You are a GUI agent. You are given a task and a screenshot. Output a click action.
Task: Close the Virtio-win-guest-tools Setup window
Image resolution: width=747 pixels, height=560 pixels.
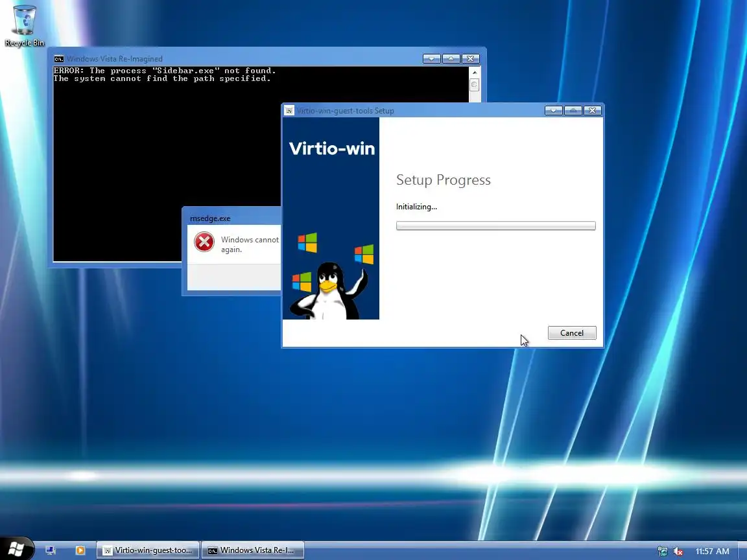[592, 110]
